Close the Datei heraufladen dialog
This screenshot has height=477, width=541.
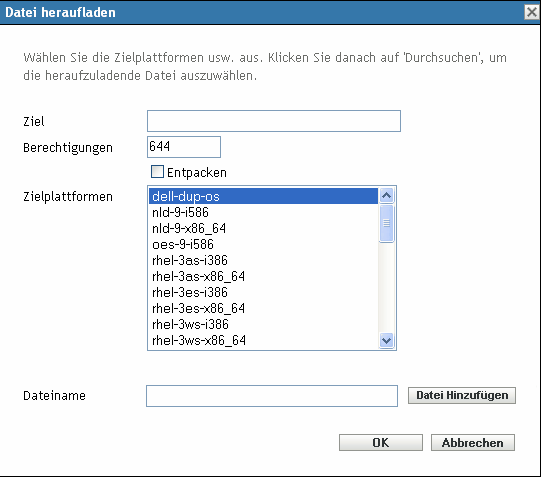532,12
